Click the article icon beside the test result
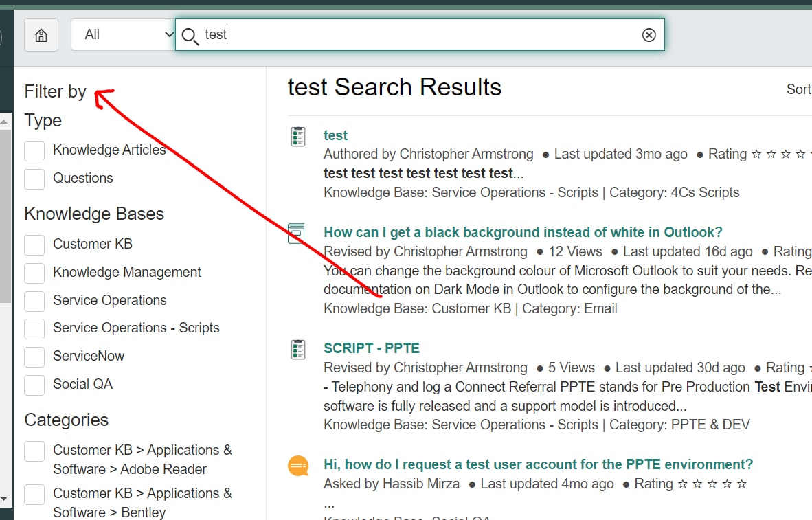Screen dimensions: 812x520 coord(297,136)
